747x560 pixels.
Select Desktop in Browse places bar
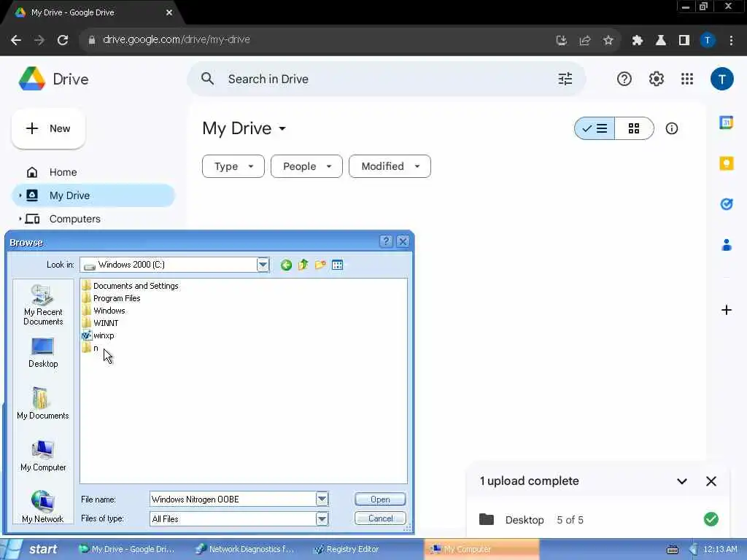(43, 354)
